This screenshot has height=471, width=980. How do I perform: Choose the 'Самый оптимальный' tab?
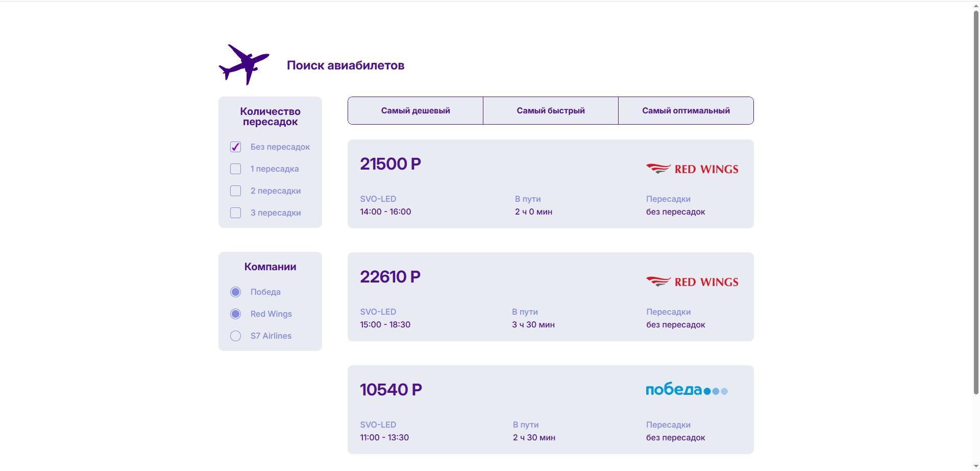(685, 111)
